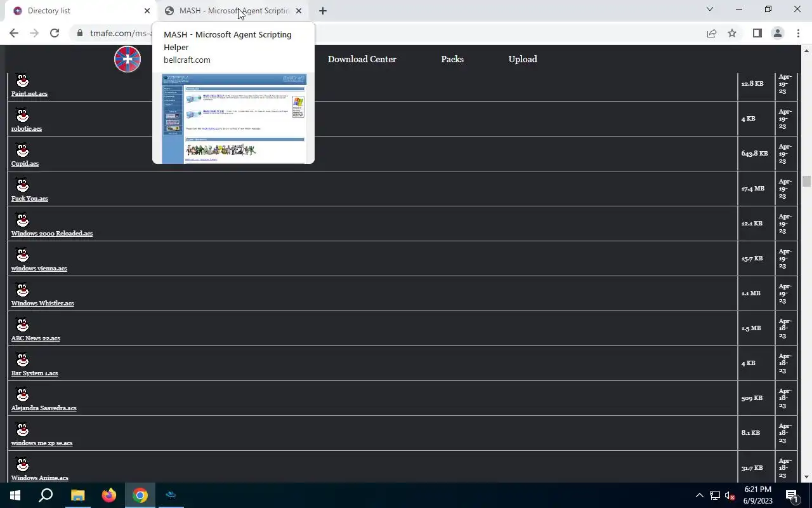
Task: Open the Chrome three-dot menu
Action: click(798, 33)
